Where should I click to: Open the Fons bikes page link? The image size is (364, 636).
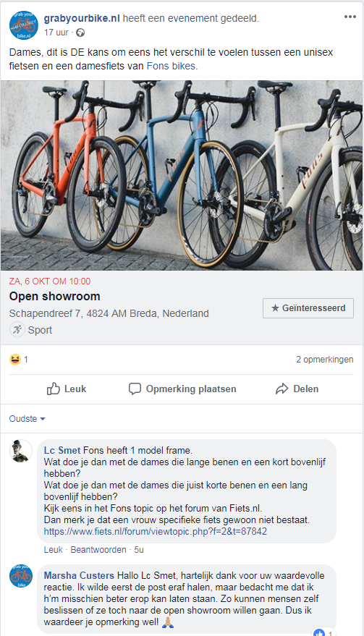pos(171,66)
